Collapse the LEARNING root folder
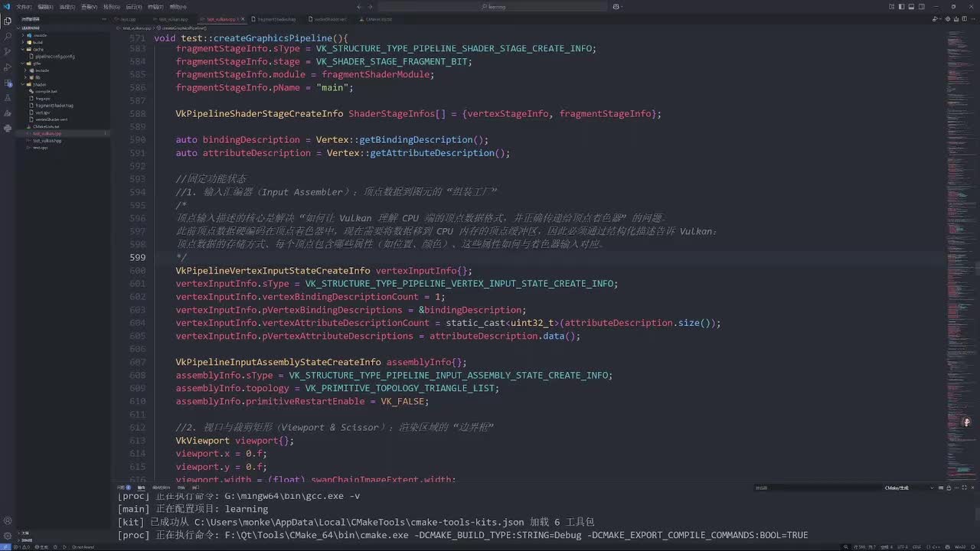 tap(63, 28)
